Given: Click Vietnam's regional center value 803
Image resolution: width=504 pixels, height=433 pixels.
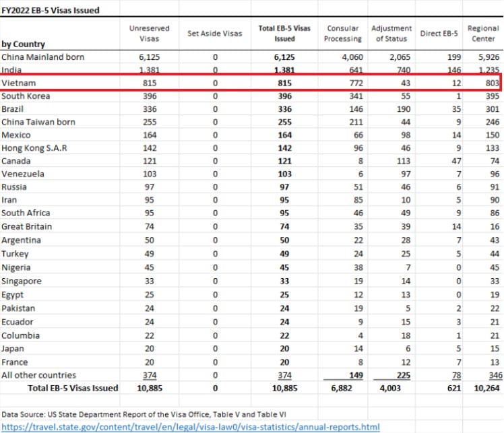Looking at the screenshot, I should click(492, 84).
